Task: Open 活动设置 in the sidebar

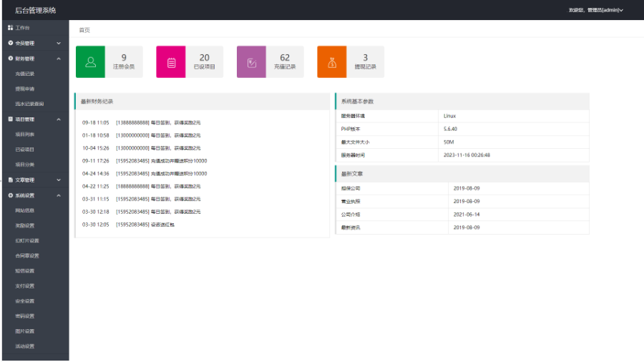Action: pyautogui.click(x=24, y=346)
